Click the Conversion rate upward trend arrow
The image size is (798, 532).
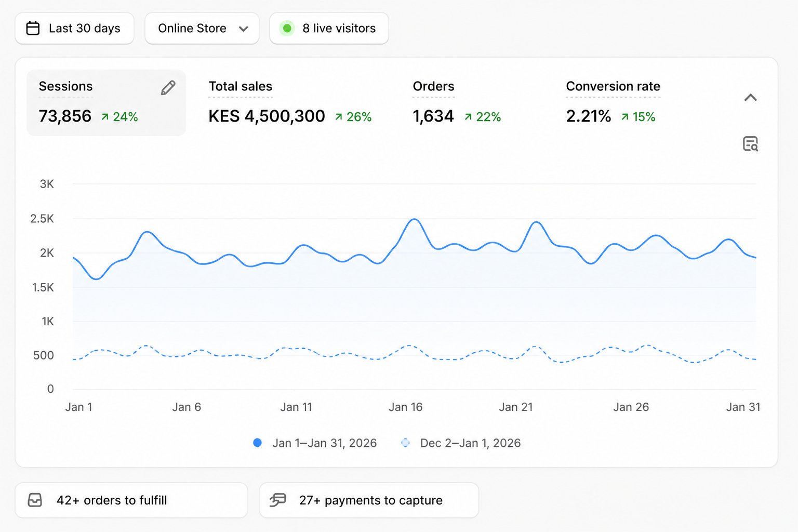[625, 117]
